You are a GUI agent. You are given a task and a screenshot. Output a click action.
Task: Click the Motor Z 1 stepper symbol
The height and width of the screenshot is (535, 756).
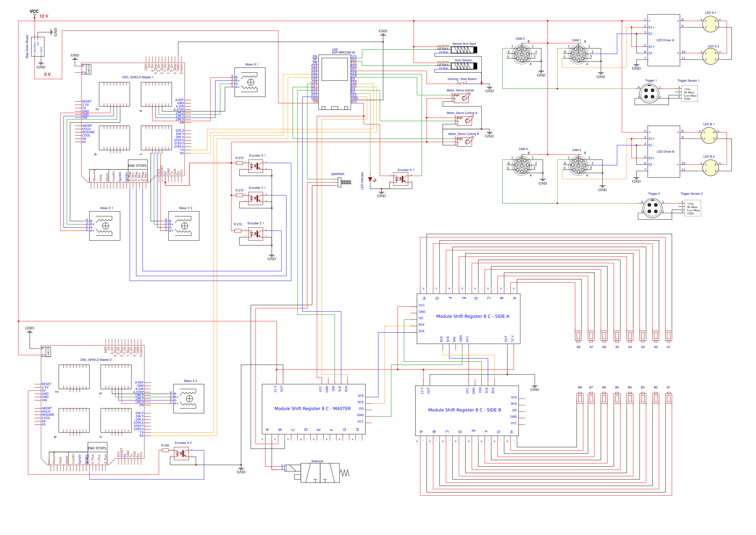pyautogui.click(x=105, y=226)
